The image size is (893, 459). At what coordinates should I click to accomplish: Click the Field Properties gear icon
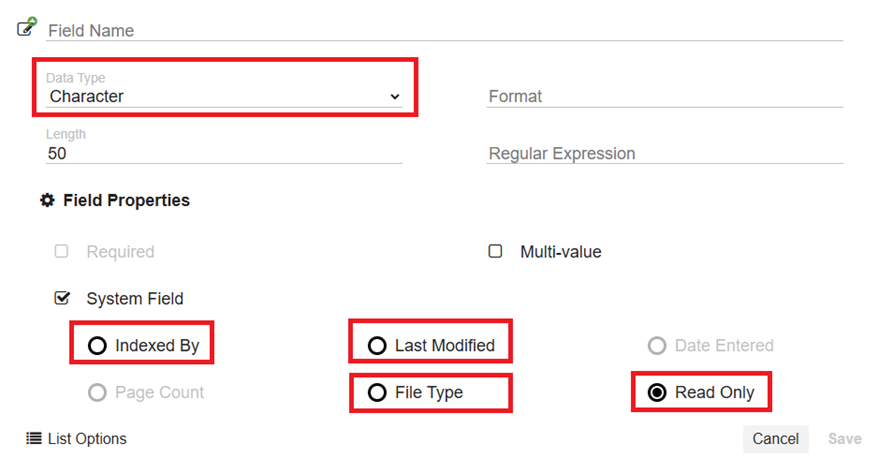[47, 200]
